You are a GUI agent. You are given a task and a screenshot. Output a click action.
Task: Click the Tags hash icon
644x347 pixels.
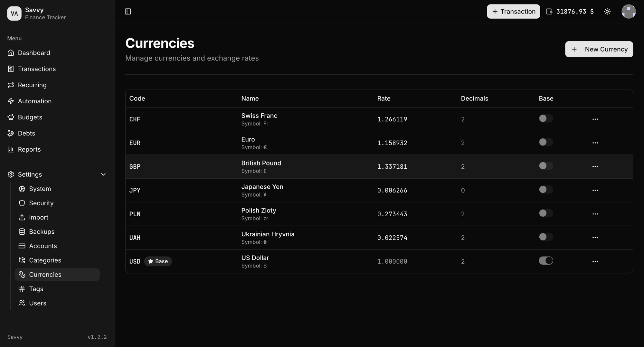(22, 289)
